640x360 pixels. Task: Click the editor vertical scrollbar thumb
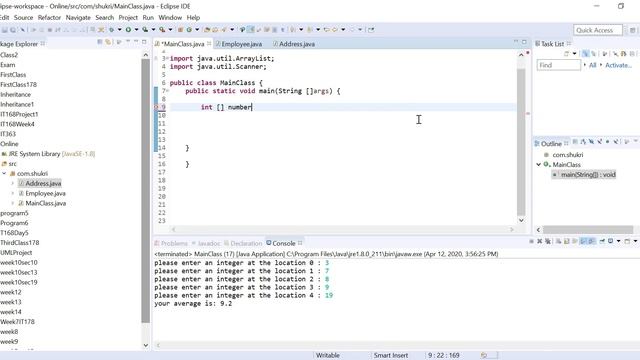521,142
